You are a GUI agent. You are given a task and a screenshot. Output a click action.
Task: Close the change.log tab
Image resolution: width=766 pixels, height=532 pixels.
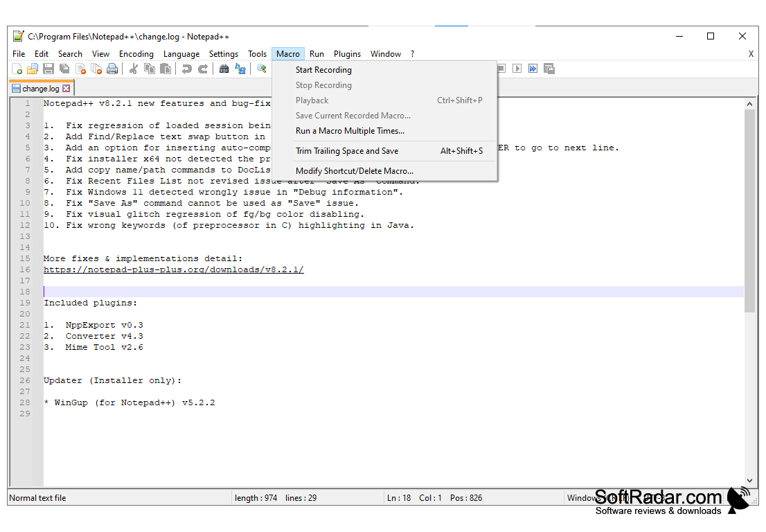66,88
